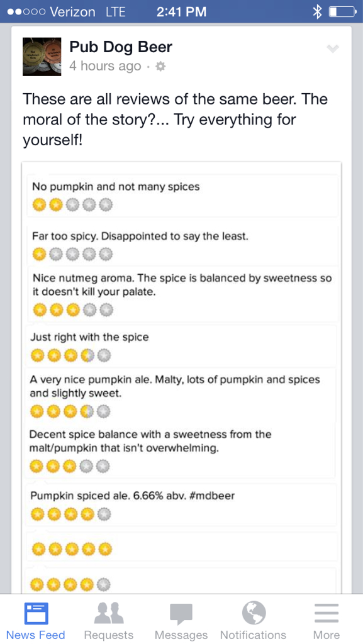The height and width of the screenshot is (644, 363).
Task: Tap the 'Just right with the spice' review
Action: pyautogui.click(x=181, y=346)
